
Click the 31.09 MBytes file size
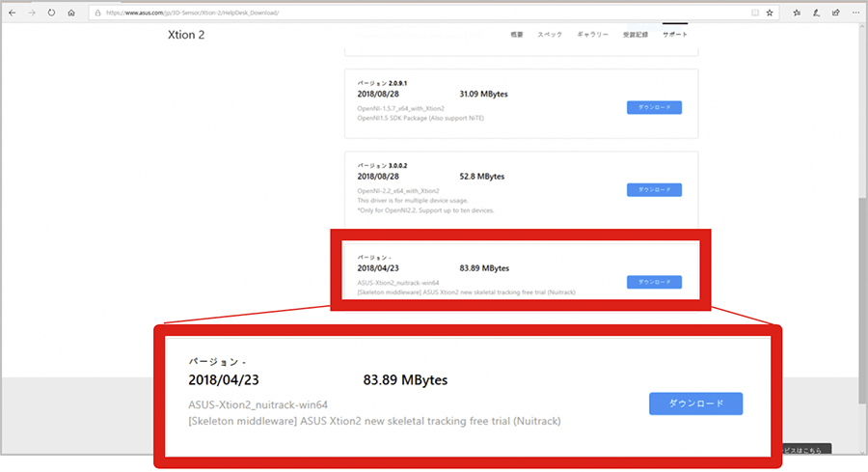coord(483,95)
